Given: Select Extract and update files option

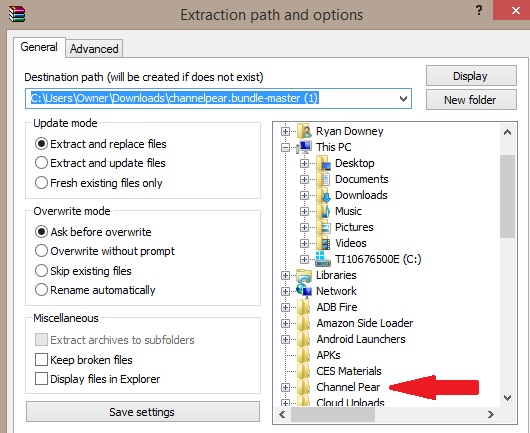Looking at the screenshot, I should 100,163.
